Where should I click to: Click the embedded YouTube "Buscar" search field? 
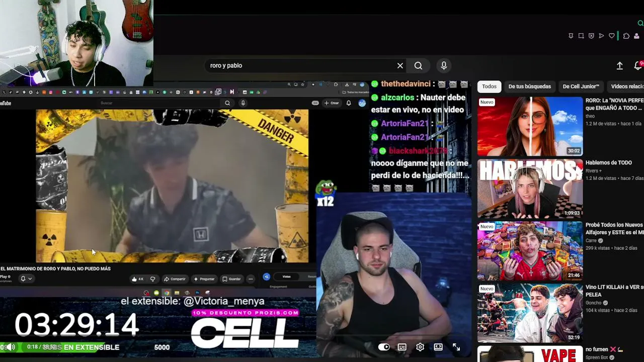point(158,103)
